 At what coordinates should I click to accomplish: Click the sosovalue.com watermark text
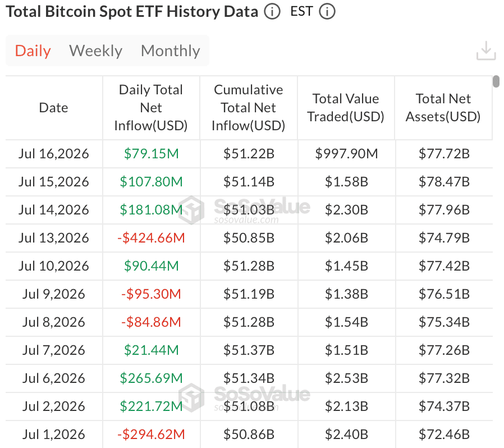pos(246,220)
